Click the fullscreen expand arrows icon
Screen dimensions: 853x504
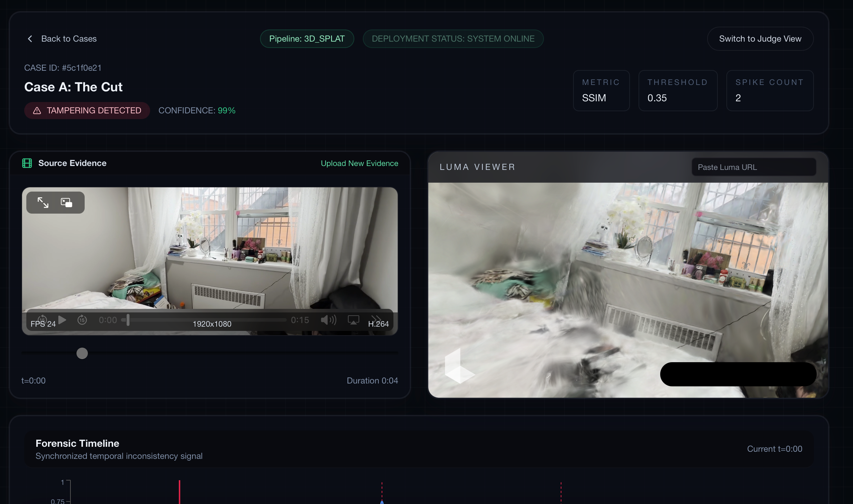[x=43, y=203]
